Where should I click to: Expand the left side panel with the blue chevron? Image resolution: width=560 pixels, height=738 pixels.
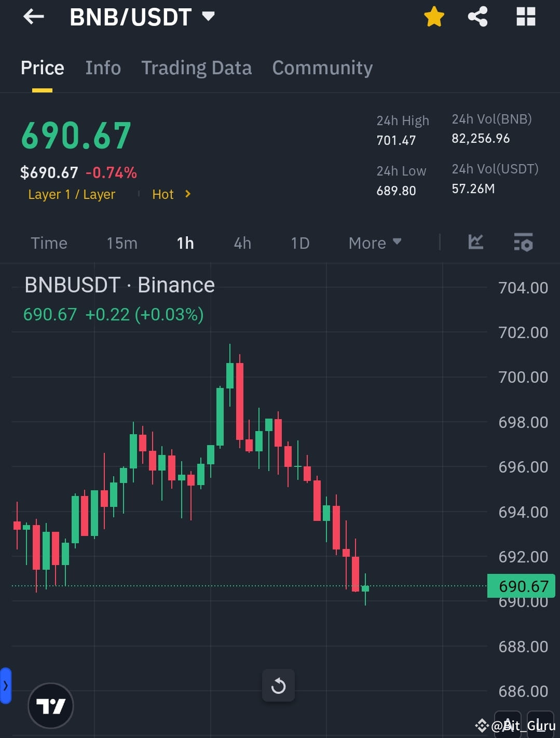pos(5,686)
